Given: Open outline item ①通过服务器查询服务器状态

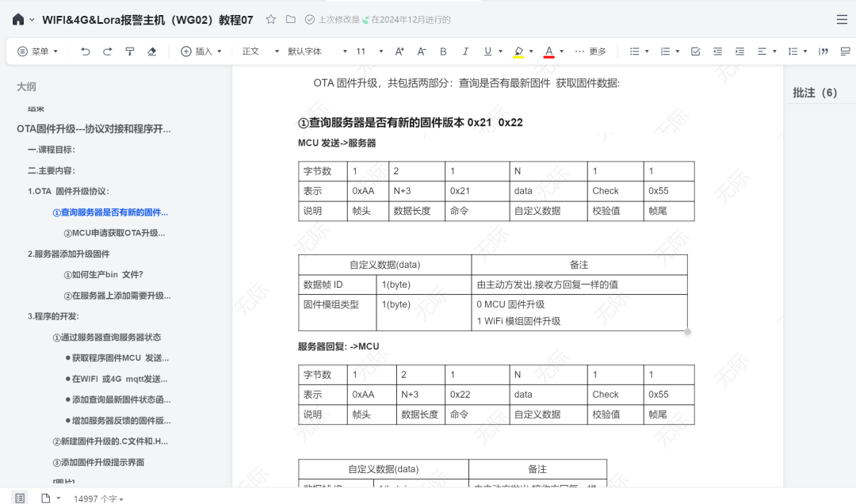Looking at the screenshot, I should pyautogui.click(x=106, y=338).
